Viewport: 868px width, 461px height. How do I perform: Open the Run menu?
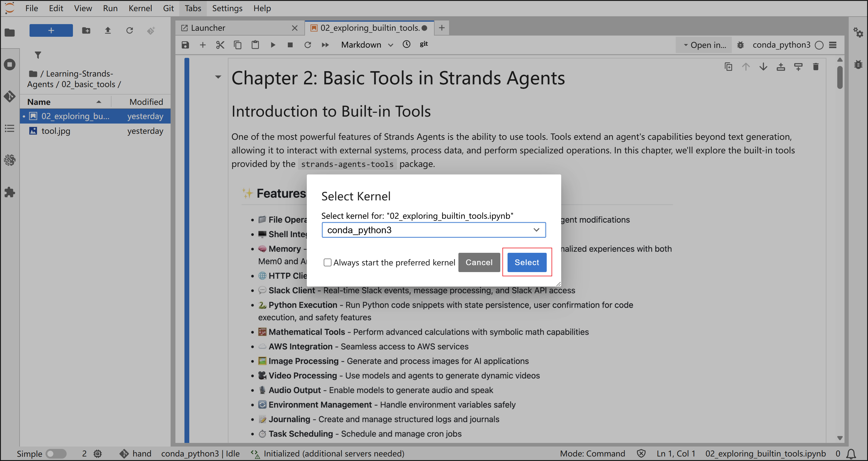tap(110, 8)
